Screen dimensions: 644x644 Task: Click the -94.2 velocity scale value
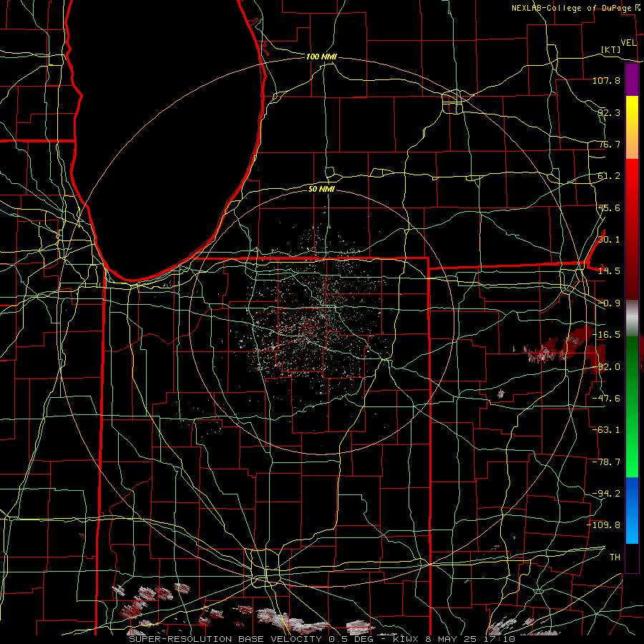pyautogui.click(x=606, y=493)
